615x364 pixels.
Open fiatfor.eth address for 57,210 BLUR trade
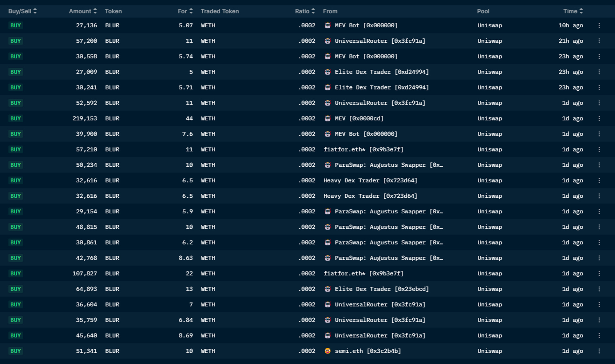[x=363, y=149]
